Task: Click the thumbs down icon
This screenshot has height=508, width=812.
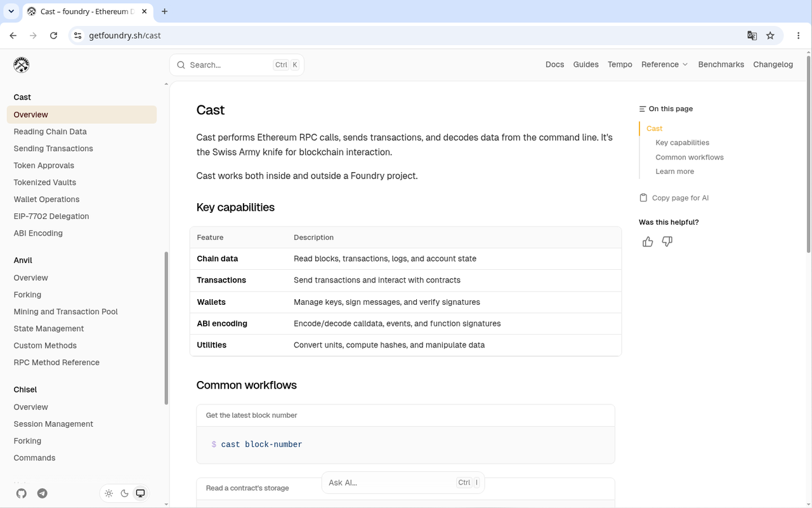Action: click(667, 241)
